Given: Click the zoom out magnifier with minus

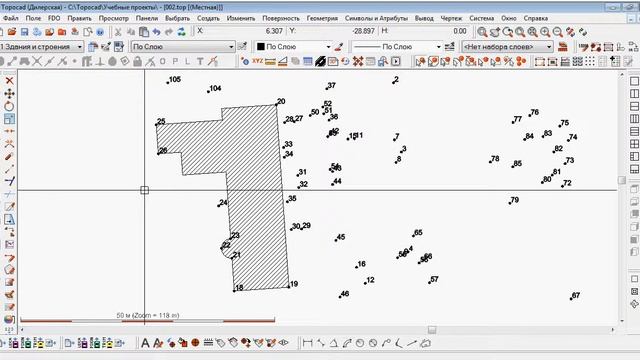Looking at the screenshot, I should pos(558,32).
